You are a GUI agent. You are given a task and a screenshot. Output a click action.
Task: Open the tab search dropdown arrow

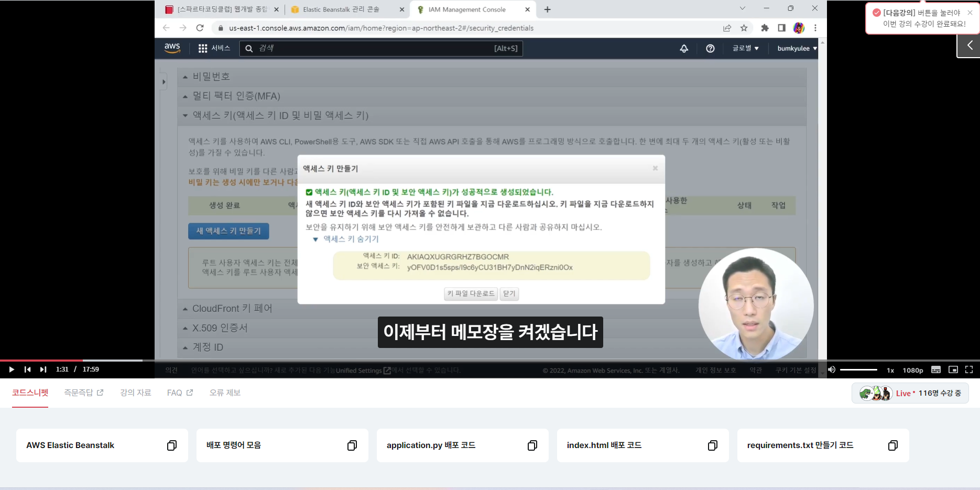click(742, 8)
